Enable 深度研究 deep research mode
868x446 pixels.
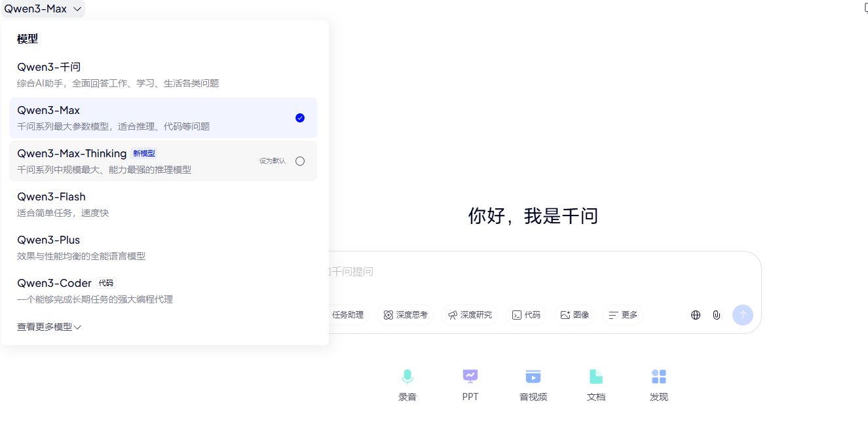[x=469, y=314]
